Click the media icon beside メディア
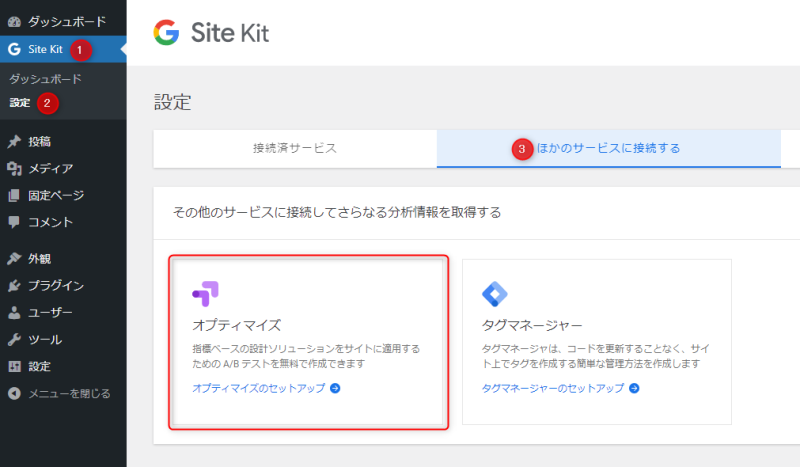 click(x=14, y=168)
